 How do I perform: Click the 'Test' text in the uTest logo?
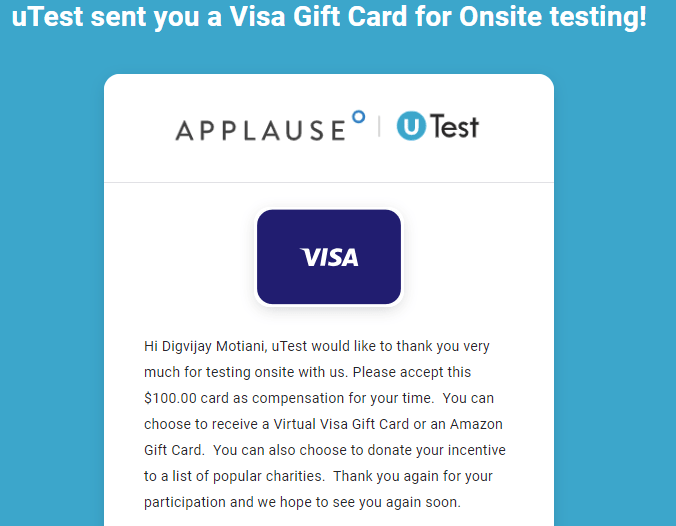456,127
